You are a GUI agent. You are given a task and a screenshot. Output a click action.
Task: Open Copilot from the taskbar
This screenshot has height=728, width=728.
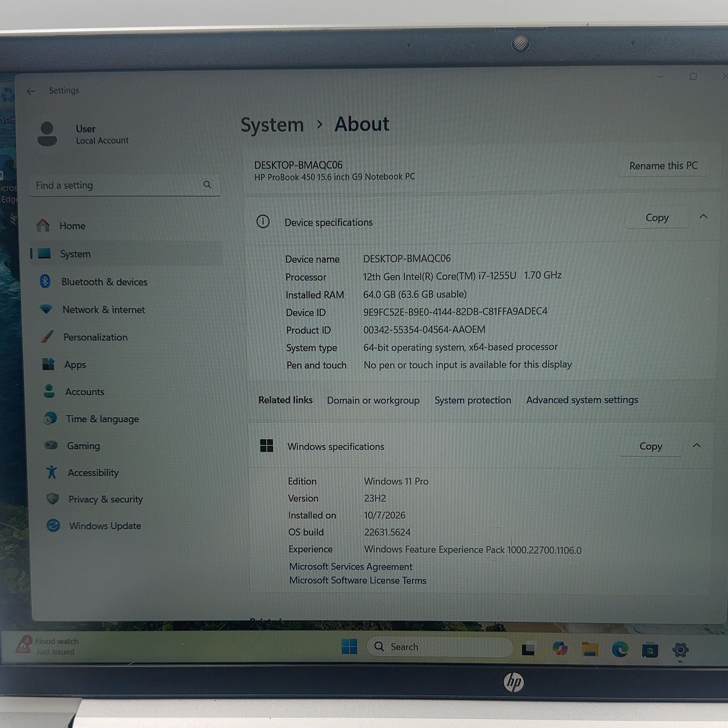pyautogui.click(x=559, y=649)
